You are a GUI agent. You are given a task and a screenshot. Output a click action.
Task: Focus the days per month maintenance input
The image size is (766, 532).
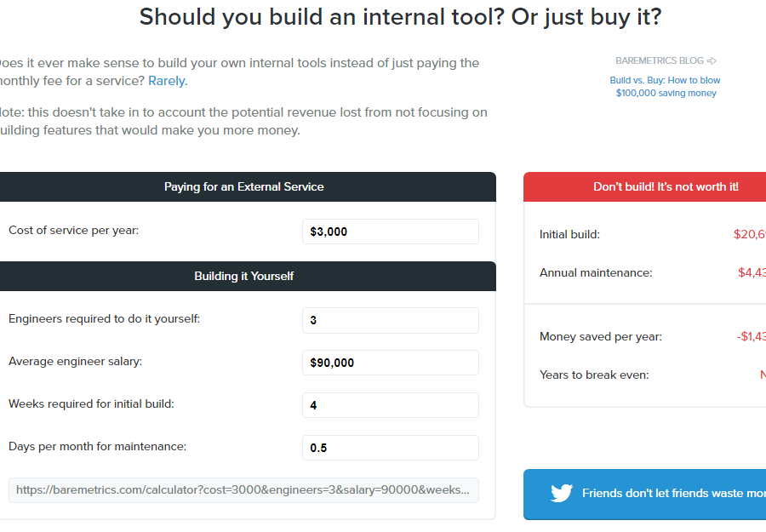(390, 448)
